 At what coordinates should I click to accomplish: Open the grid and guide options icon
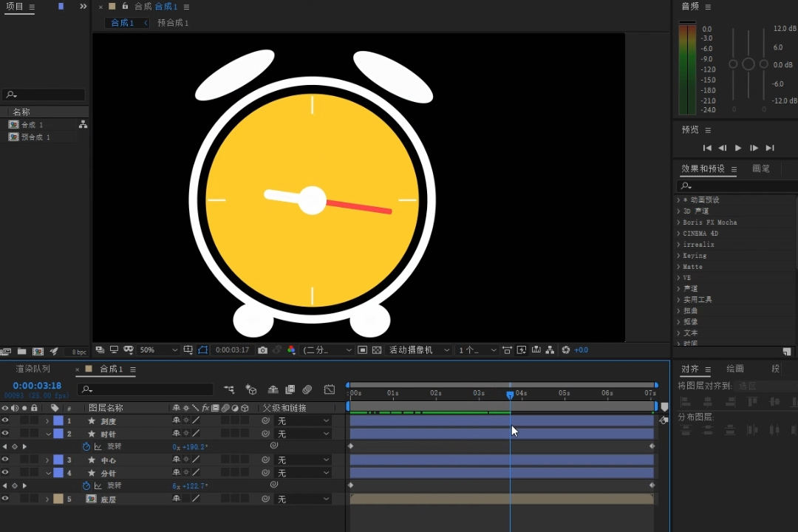coord(188,350)
